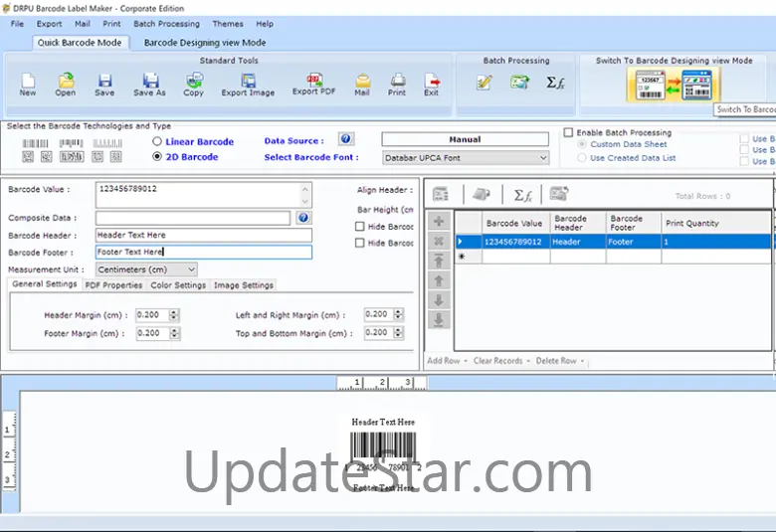Click the Manual data source button

[x=465, y=140]
